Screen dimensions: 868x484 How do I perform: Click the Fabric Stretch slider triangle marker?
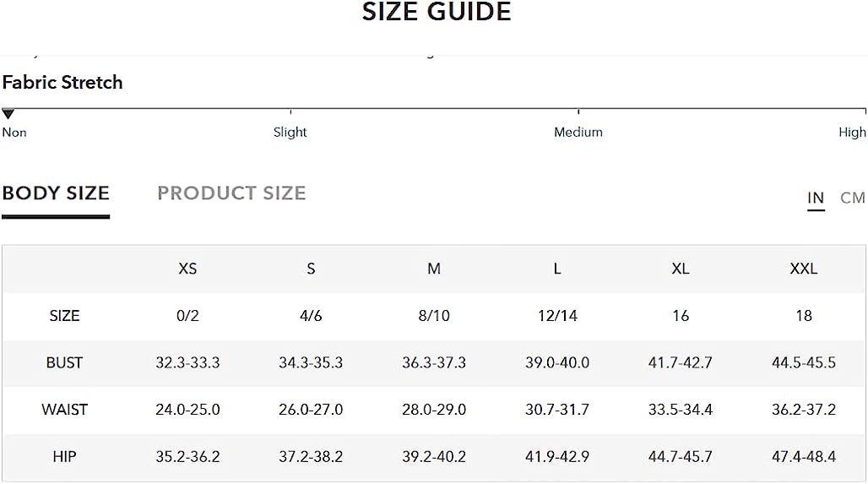tap(8, 114)
